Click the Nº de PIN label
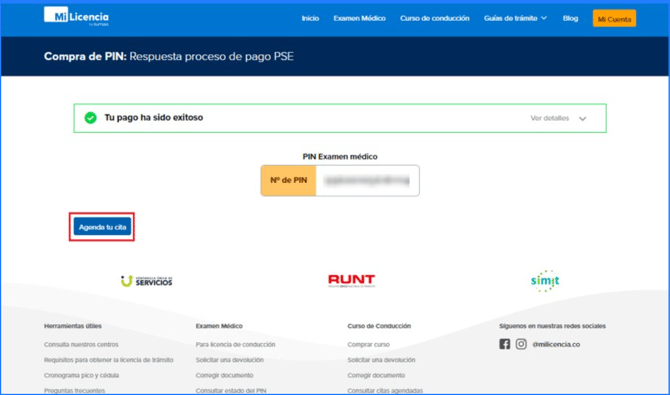The image size is (670, 395). click(288, 180)
